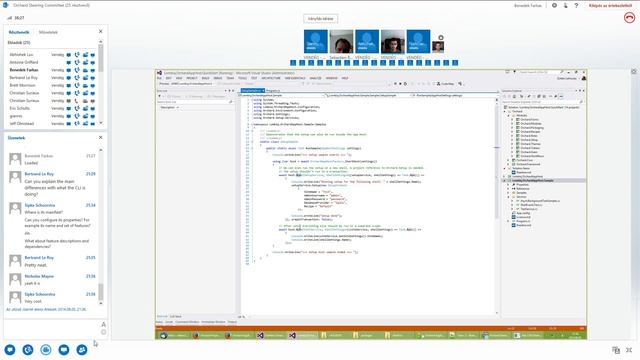
Task: Select the small self-preview video thumbnail
Action: pyautogui.click(x=438, y=47)
